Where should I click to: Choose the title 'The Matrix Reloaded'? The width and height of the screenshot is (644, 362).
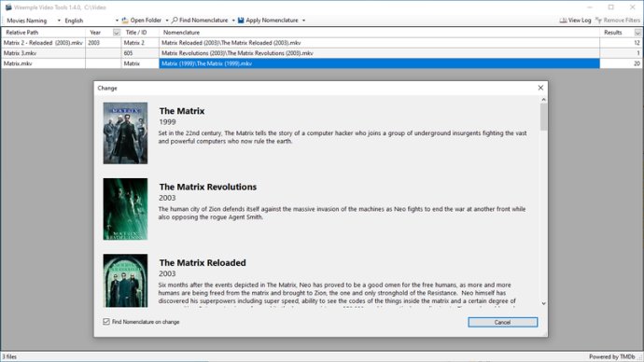tap(203, 263)
